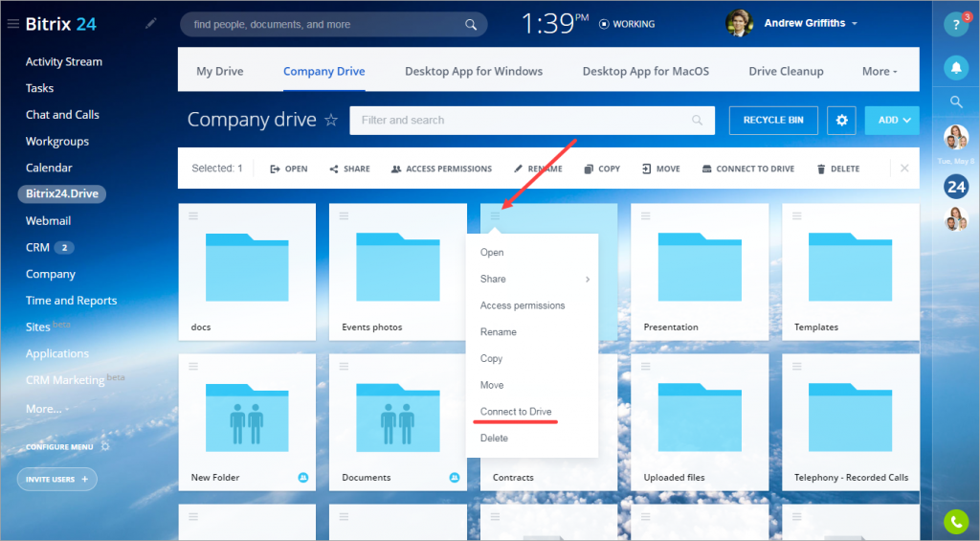Click hamburger menu icon on docs folder tile
The width and height of the screenshot is (980, 541).
[193, 215]
